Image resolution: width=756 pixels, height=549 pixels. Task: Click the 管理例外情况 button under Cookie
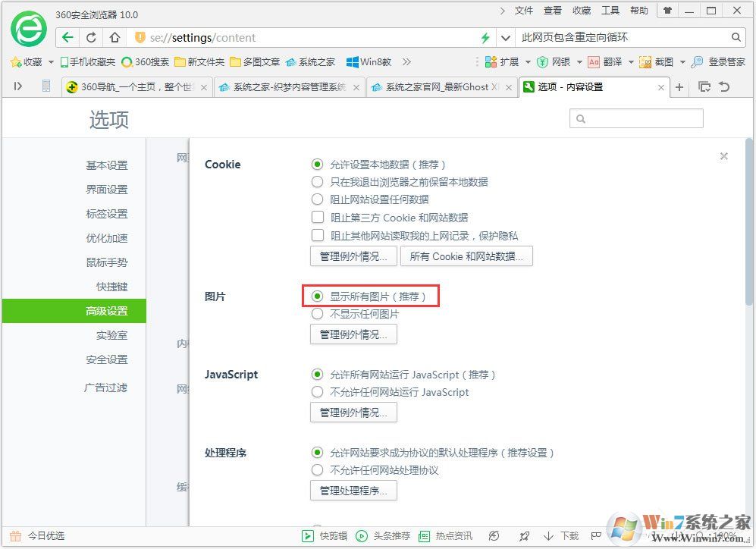353,256
